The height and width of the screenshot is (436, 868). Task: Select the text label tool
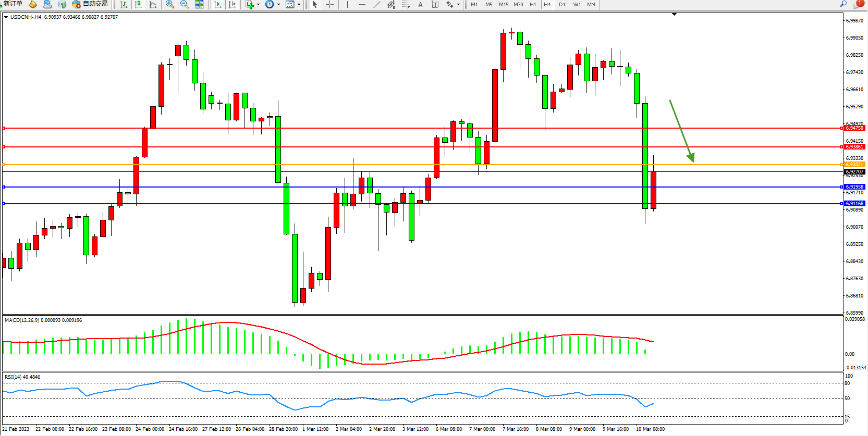421,5
